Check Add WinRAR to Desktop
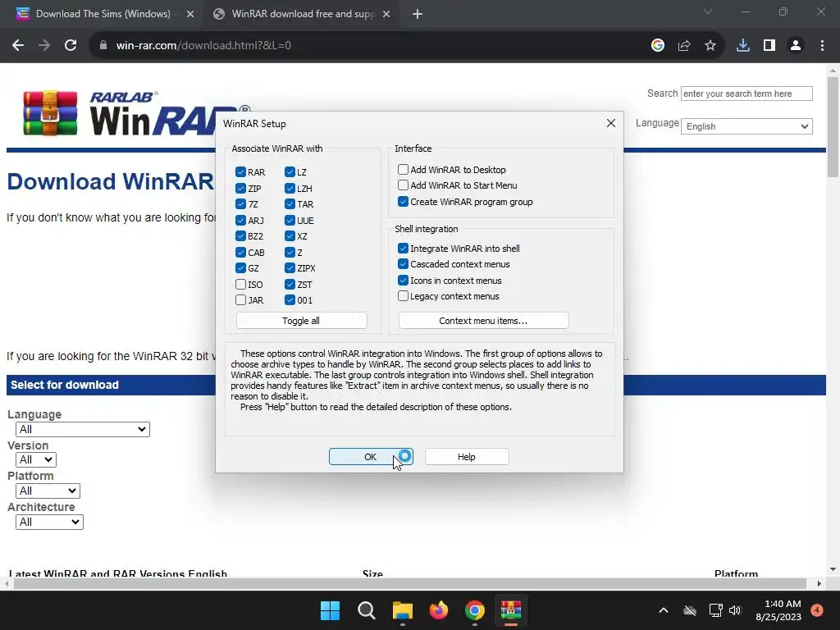The width and height of the screenshot is (840, 630). pos(403,169)
